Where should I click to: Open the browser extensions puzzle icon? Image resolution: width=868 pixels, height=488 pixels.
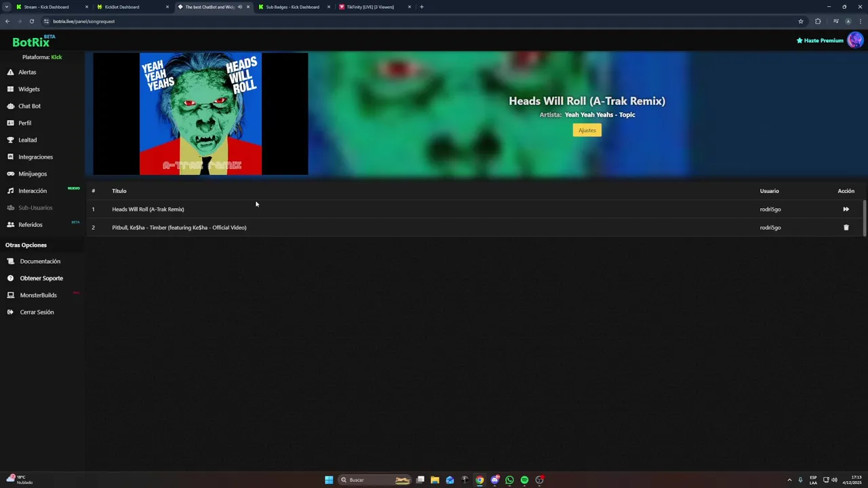pyautogui.click(x=818, y=21)
